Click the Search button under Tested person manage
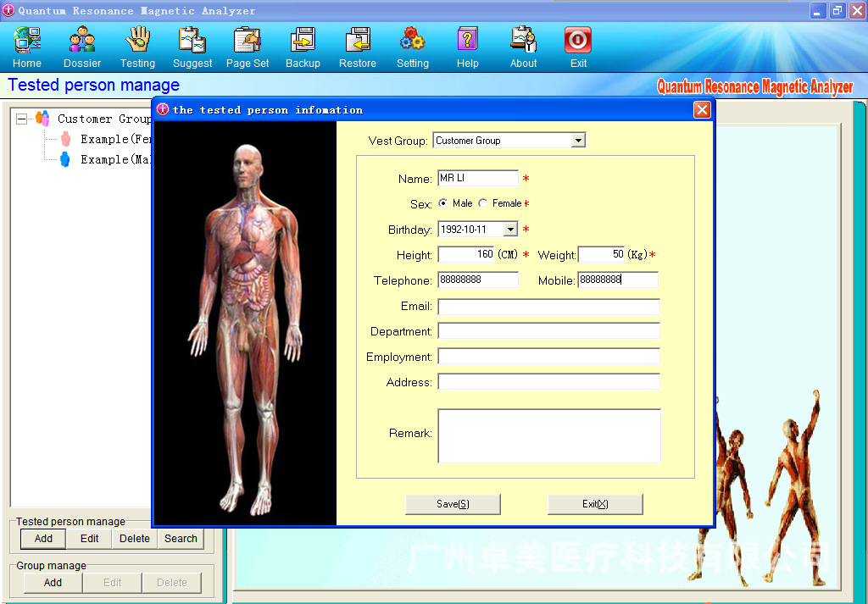 pyautogui.click(x=181, y=538)
